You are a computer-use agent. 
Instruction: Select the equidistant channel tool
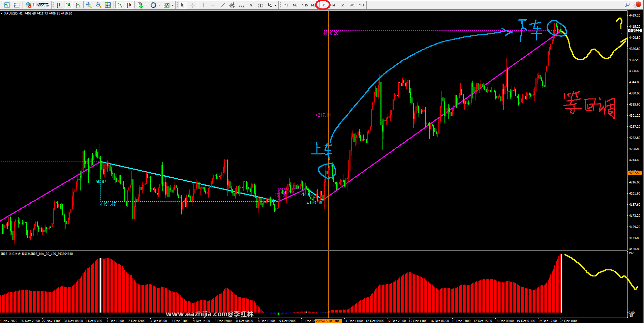tap(232, 5)
